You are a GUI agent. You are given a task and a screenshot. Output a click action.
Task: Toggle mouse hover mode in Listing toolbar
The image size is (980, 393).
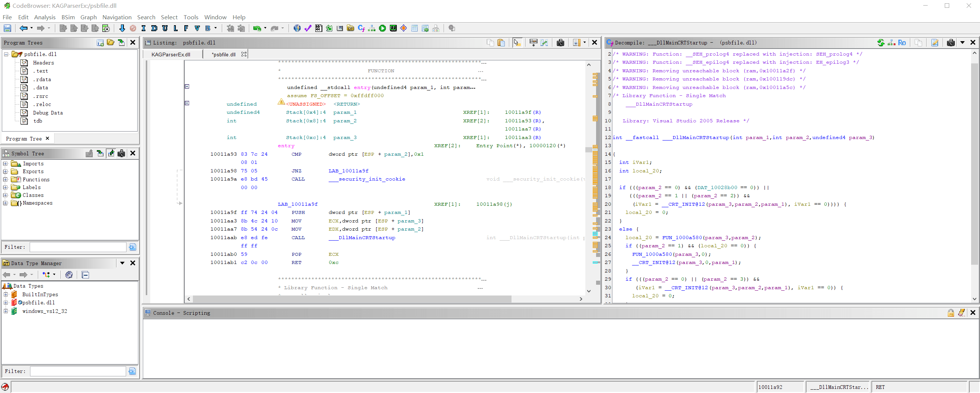[x=517, y=43]
